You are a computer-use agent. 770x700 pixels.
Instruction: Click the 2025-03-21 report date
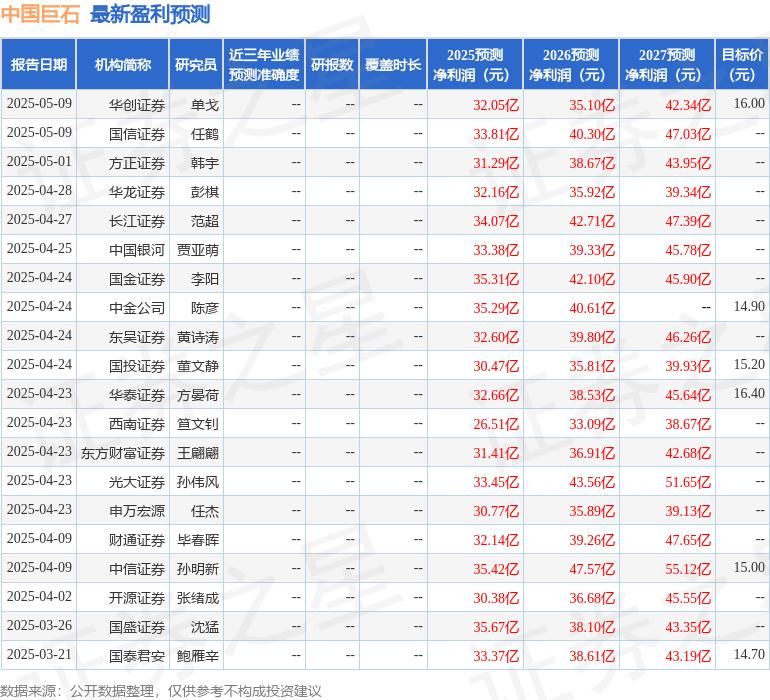(39, 656)
